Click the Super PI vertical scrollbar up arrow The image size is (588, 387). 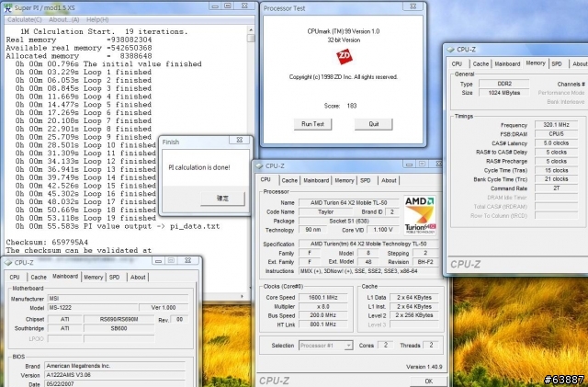click(x=251, y=30)
